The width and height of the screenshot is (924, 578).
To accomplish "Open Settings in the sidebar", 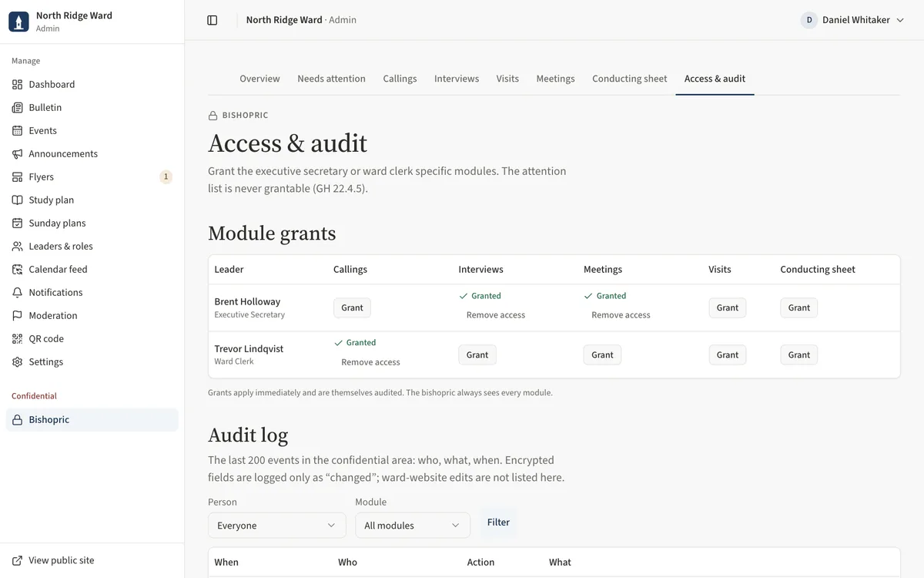I will point(92,361).
